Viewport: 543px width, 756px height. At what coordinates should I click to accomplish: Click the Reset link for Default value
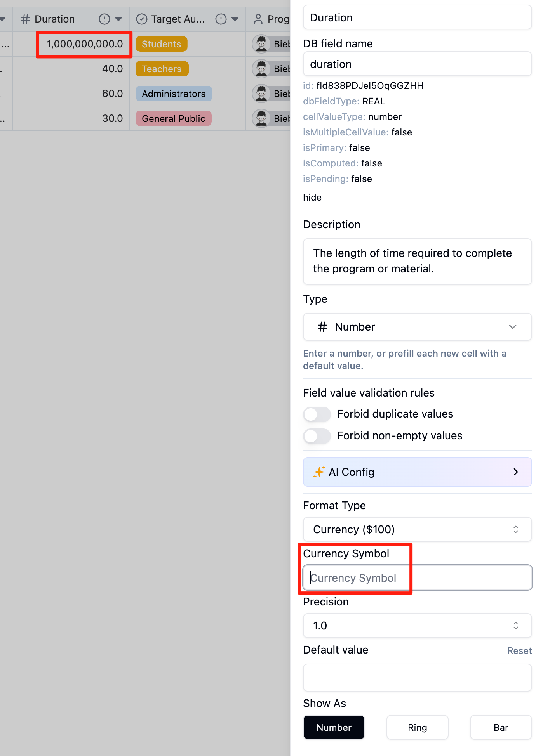[519, 651]
